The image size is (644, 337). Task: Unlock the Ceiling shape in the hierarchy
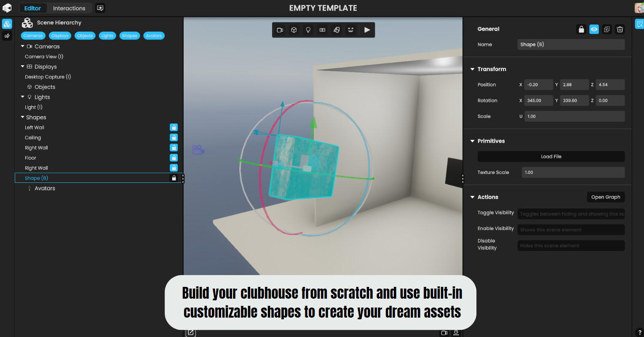point(174,137)
